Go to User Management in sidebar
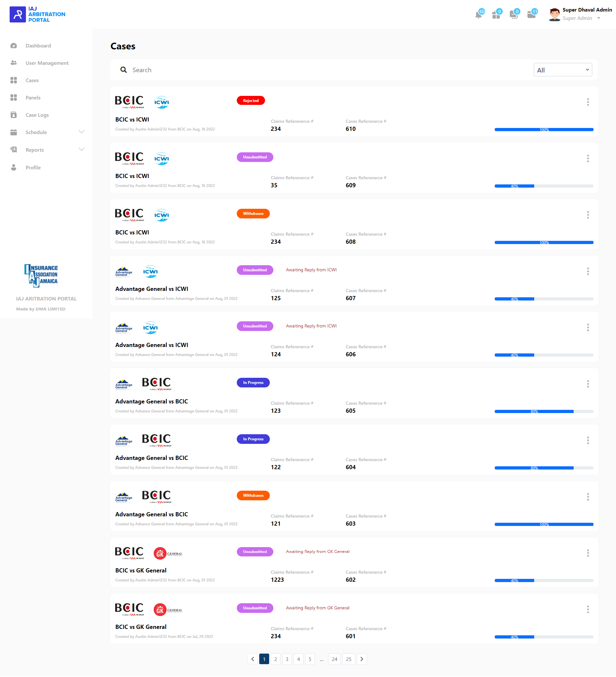 (x=47, y=63)
